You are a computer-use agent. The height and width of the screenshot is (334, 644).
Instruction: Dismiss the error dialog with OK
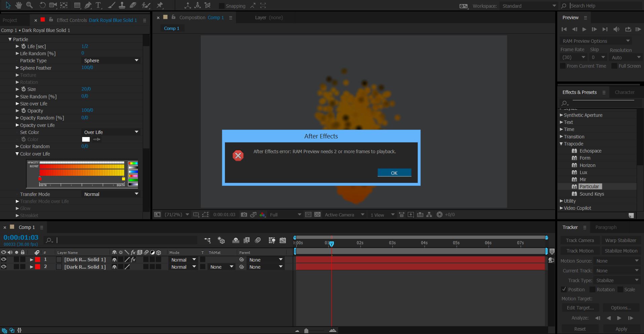394,173
